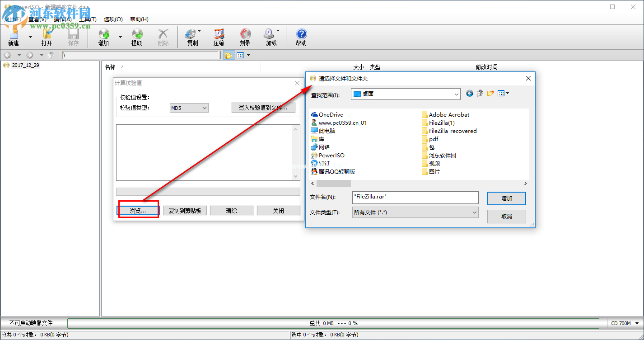
Task: Click the back icon in file dialog
Action: click(470, 94)
